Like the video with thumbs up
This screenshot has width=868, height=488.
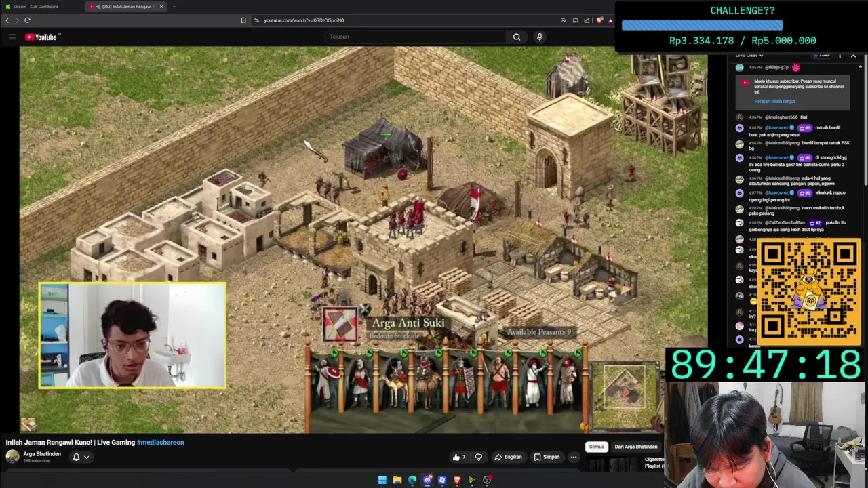pyautogui.click(x=459, y=457)
